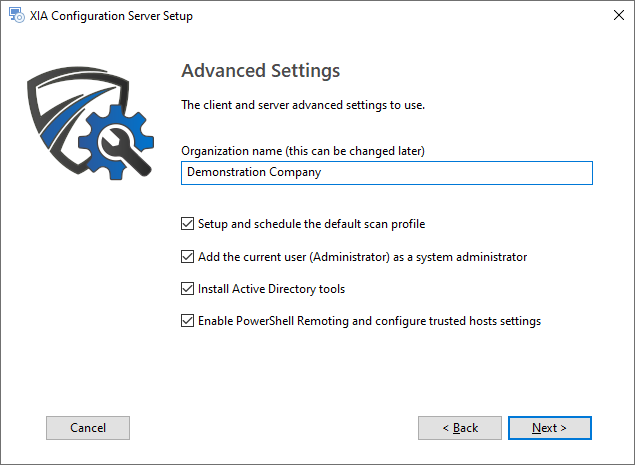Click the 'as a system administrator' label text

tap(460, 257)
